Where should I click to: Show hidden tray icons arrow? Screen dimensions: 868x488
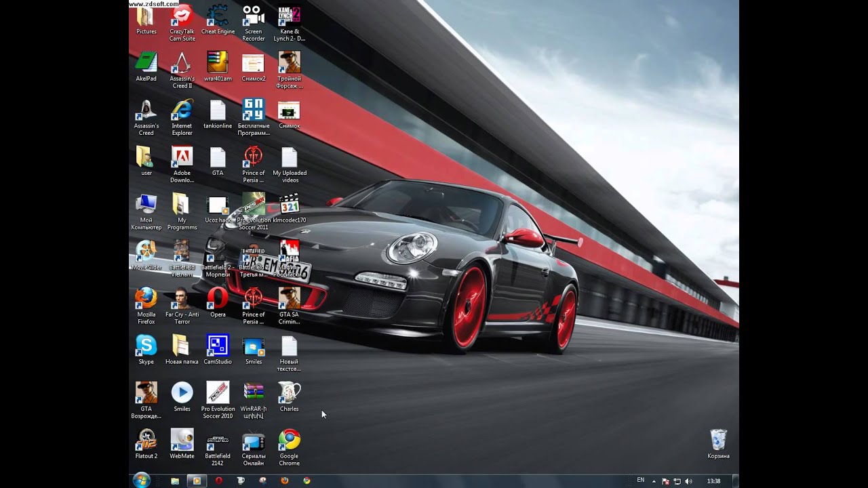654,481
